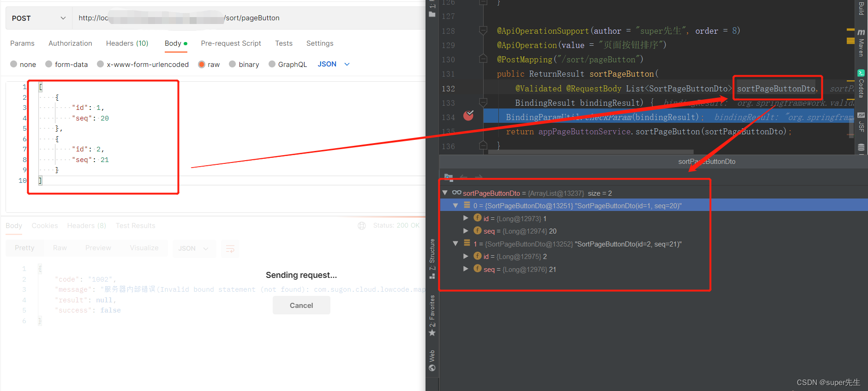
Task: Collapse element 0 SortPageButtonDto@13251
Action: (455, 205)
